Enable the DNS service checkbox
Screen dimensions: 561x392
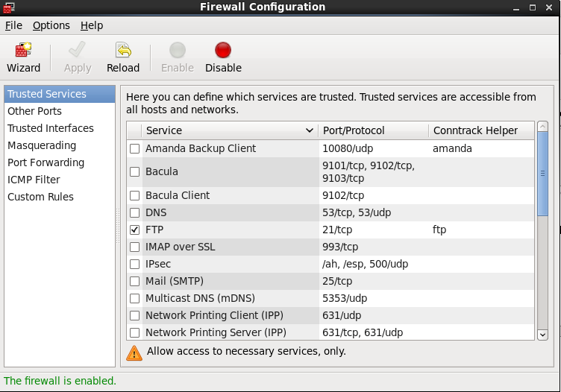134,212
